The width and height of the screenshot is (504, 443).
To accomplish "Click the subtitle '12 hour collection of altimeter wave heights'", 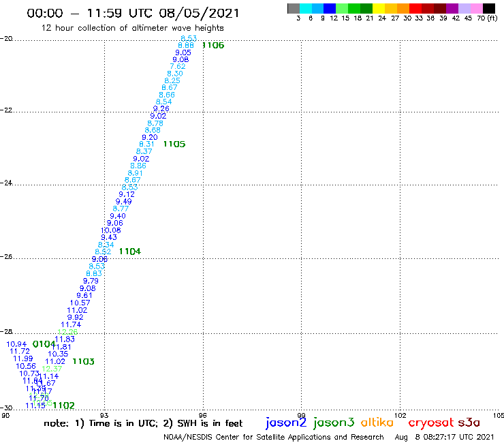I will coord(132,28).
